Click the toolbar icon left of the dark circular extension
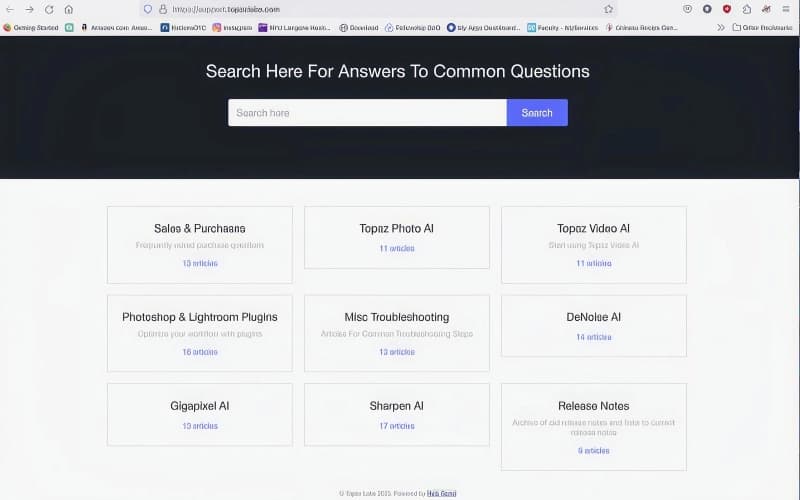The height and width of the screenshot is (500, 800). pyautogui.click(x=687, y=9)
